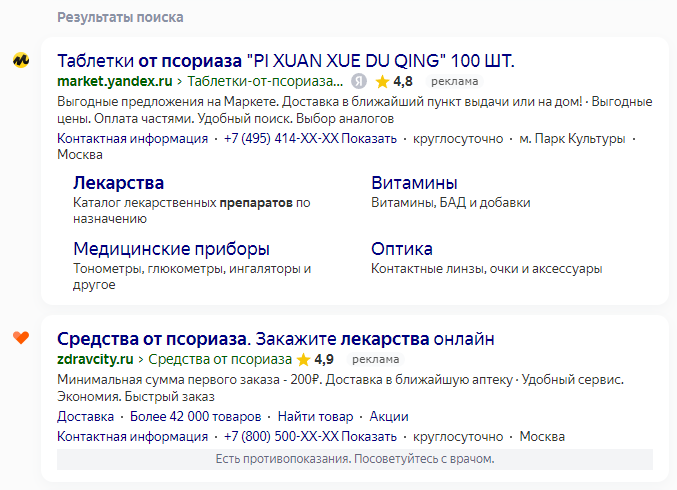Click the 'Результаты поиска' heading
Image resolution: width=677 pixels, height=490 pixels.
click(x=120, y=17)
